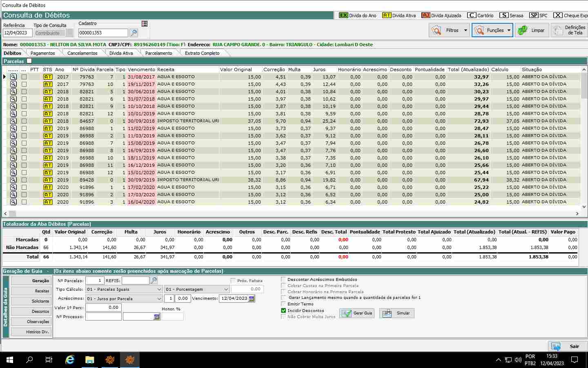This screenshot has height=368, width=588.
Task: Click the Cadastro search magnifier icon
Action: (x=134, y=33)
